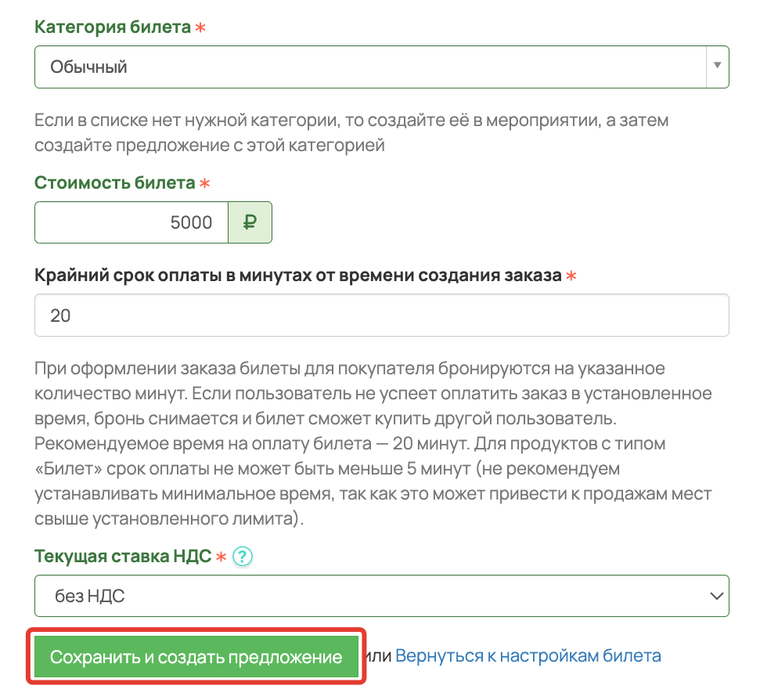Click the Крайний срок оплаты label
Screen dimensions: 778x700
[297, 275]
